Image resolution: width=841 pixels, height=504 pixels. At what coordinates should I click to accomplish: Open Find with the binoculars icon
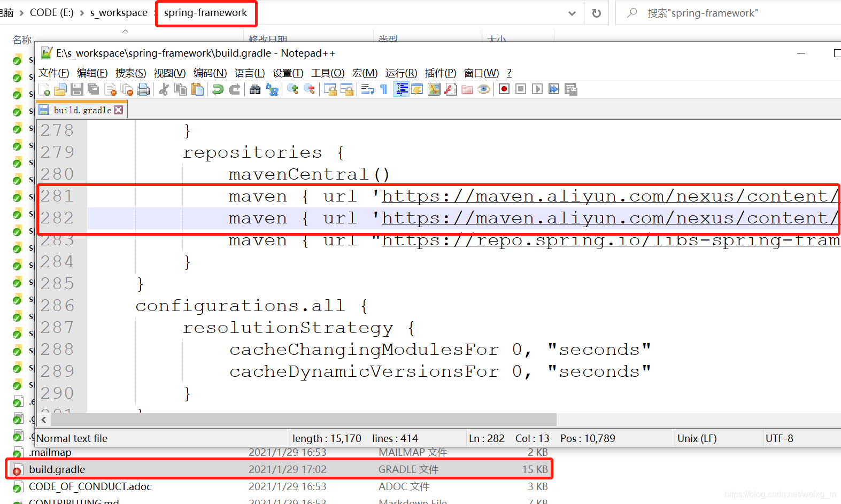[x=255, y=89]
